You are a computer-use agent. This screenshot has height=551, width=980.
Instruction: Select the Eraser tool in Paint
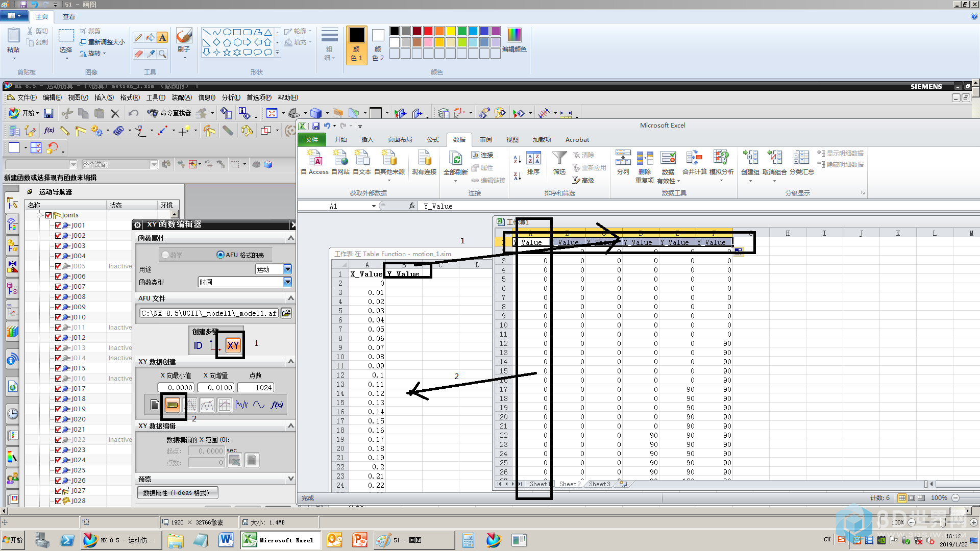138,53
